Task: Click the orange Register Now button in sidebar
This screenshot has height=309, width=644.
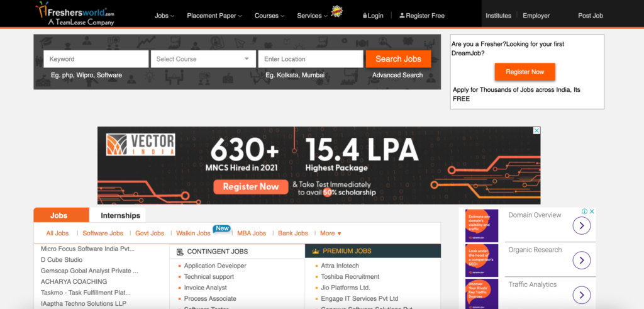Action: pyautogui.click(x=525, y=72)
